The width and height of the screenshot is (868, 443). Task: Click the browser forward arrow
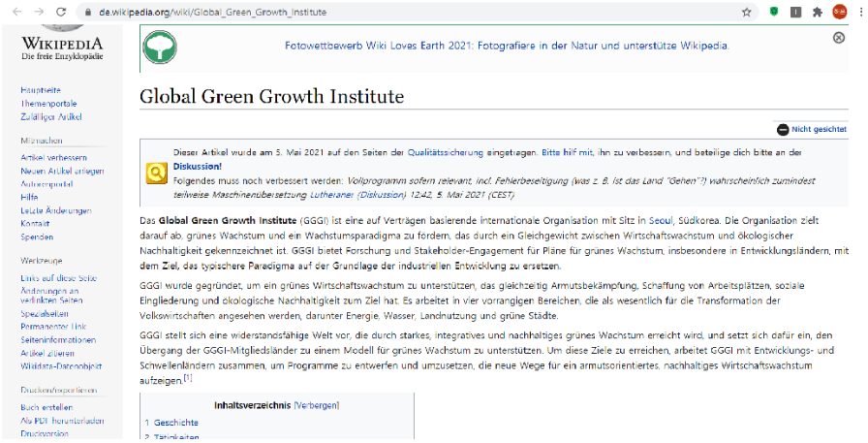click(39, 12)
